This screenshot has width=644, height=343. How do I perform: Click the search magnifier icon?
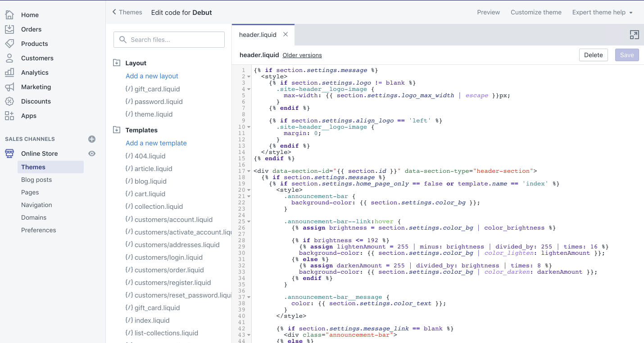(x=122, y=40)
